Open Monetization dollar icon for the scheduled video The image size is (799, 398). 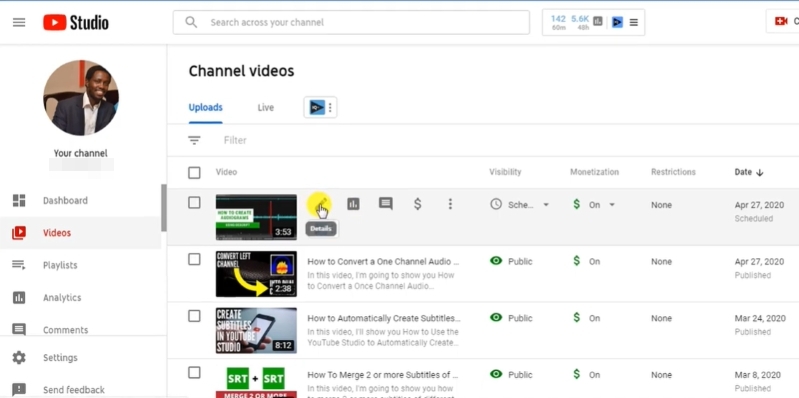tap(417, 204)
